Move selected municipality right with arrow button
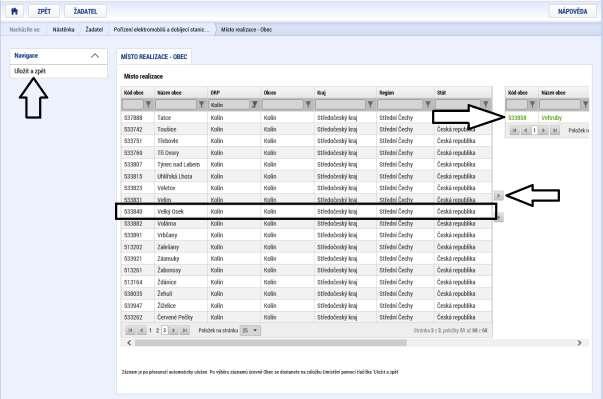The width and height of the screenshot is (603, 399). 498,196
